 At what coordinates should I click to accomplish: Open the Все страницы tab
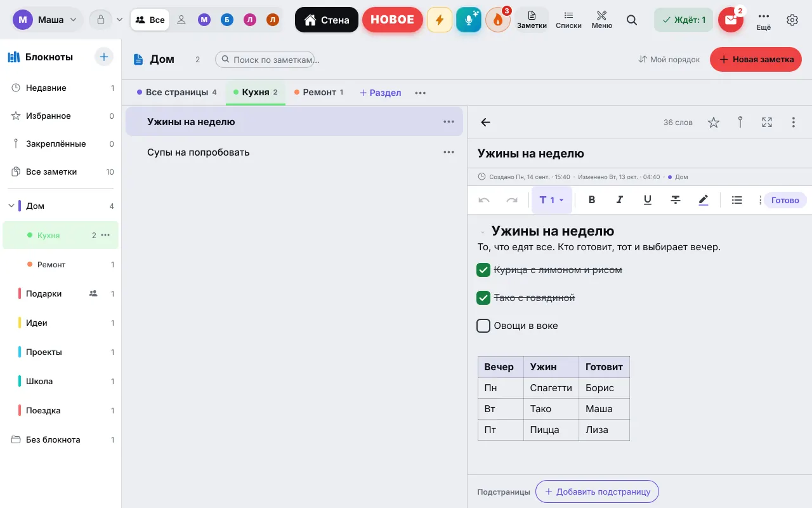click(176, 93)
